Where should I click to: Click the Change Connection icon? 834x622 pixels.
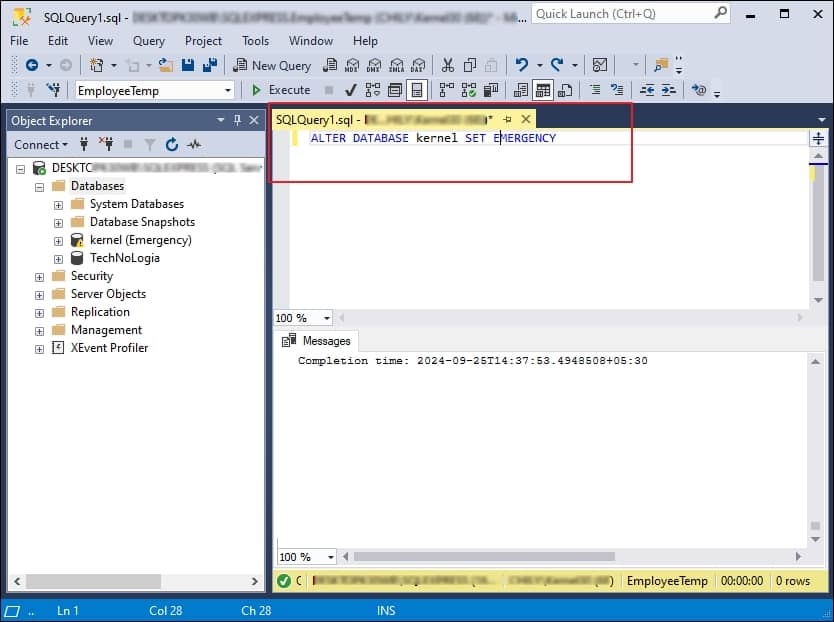pyautogui.click(x=53, y=90)
